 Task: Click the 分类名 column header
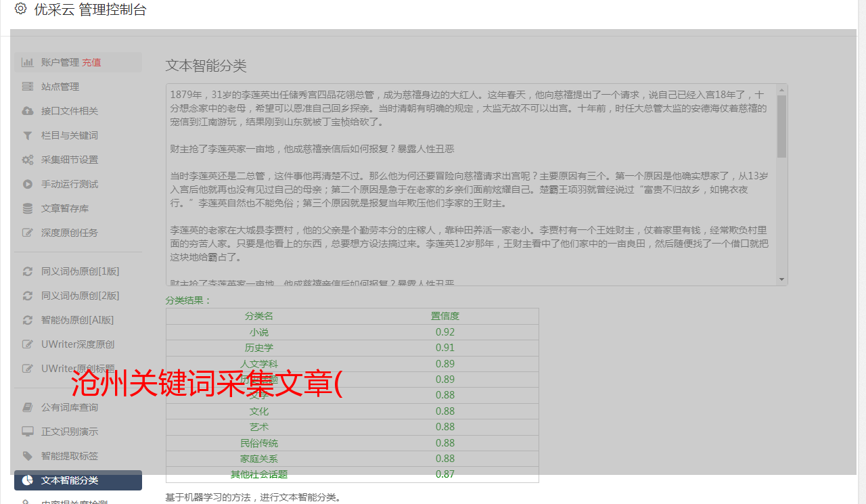259,316
